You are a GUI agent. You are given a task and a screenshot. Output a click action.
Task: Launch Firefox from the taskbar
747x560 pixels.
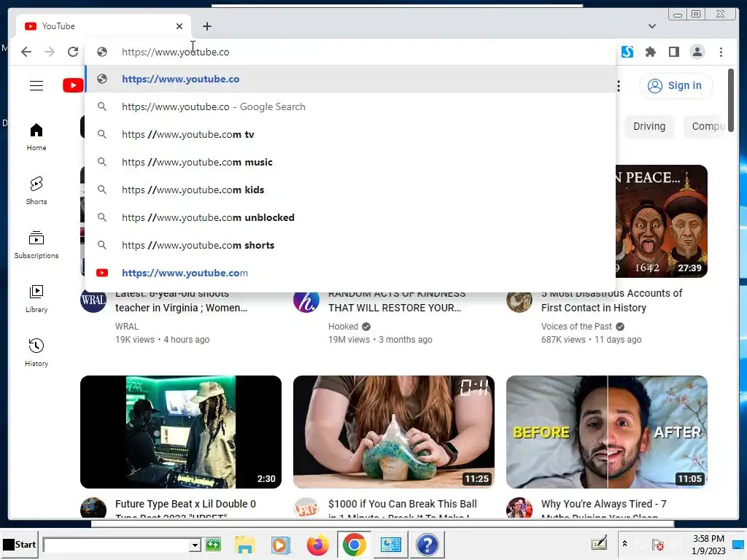(318, 545)
